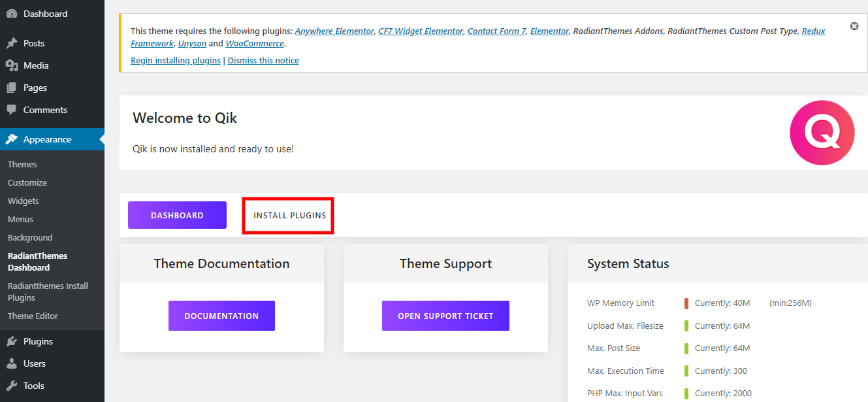Switch to the purple Dashboard tab
Image resolution: width=868 pixels, height=402 pixels.
[177, 215]
